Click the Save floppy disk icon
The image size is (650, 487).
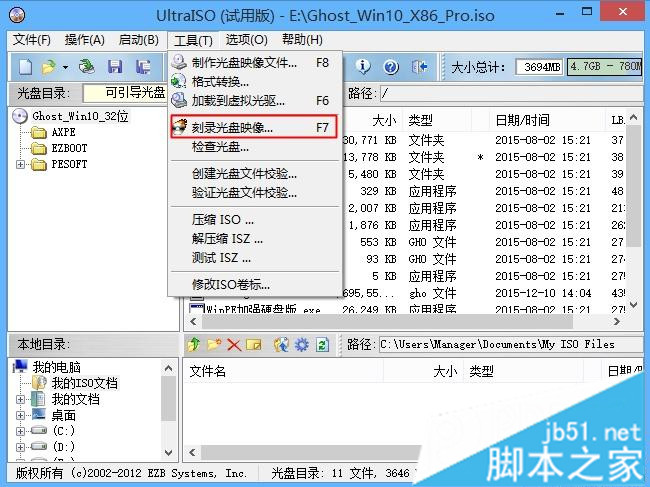click(x=115, y=67)
